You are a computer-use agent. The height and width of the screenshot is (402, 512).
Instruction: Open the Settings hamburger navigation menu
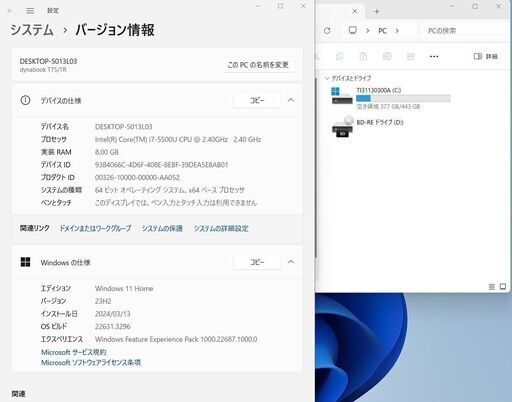[30, 11]
